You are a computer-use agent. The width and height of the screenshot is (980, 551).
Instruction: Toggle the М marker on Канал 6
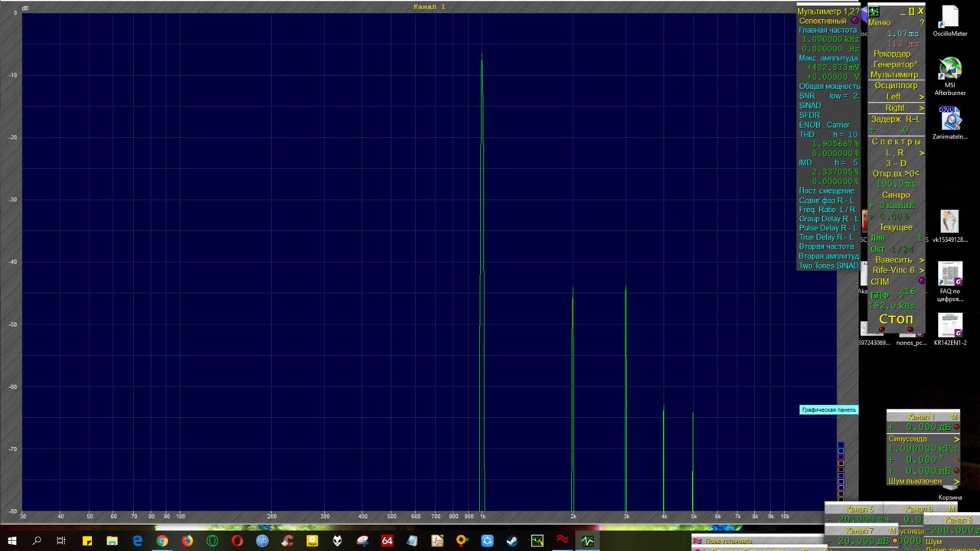[952, 509]
